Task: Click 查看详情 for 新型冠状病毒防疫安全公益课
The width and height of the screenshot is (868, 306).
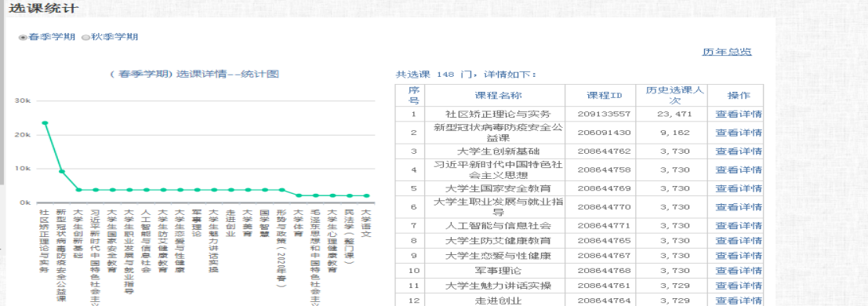Action: [x=738, y=133]
